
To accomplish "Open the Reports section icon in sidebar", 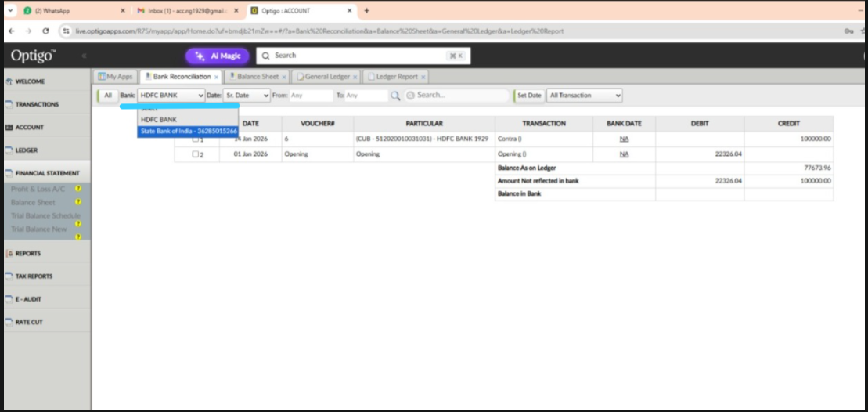I will tap(9, 254).
